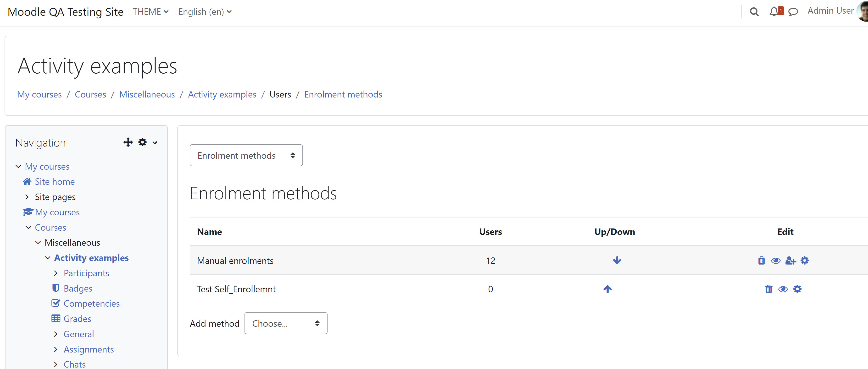This screenshot has height=369, width=868.
Task: Collapse the Activity examples tree node
Action: tap(48, 258)
